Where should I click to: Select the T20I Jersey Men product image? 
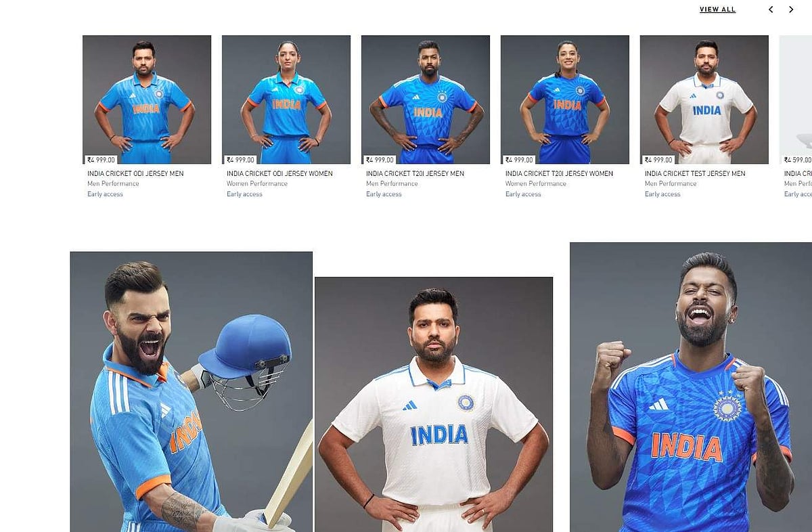tap(426, 99)
